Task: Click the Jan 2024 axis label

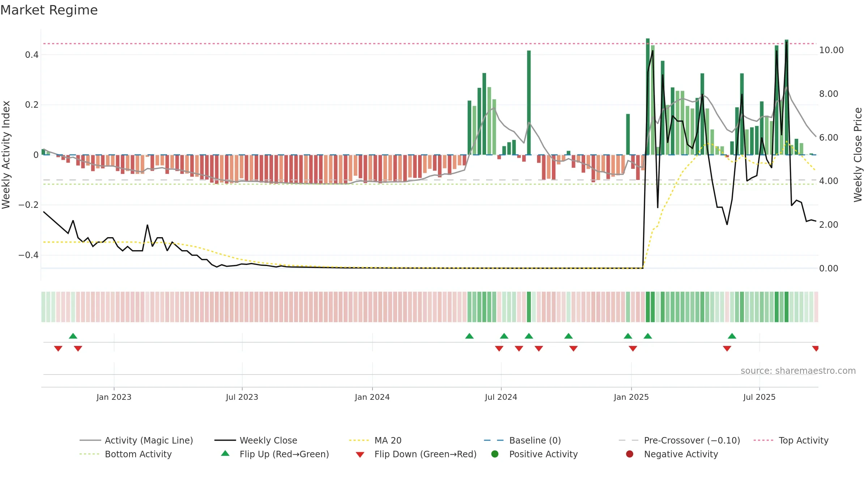Action: click(372, 397)
